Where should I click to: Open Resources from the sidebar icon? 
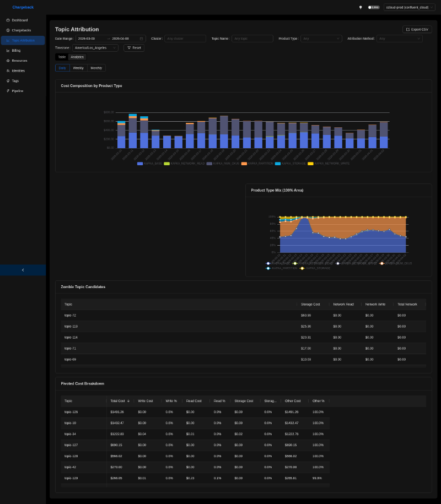pyautogui.click(x=8, y=61)
